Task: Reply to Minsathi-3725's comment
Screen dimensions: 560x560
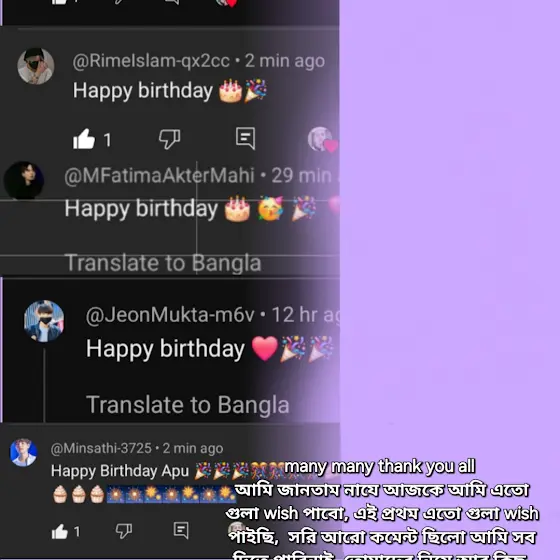Action: pos(181,530)
